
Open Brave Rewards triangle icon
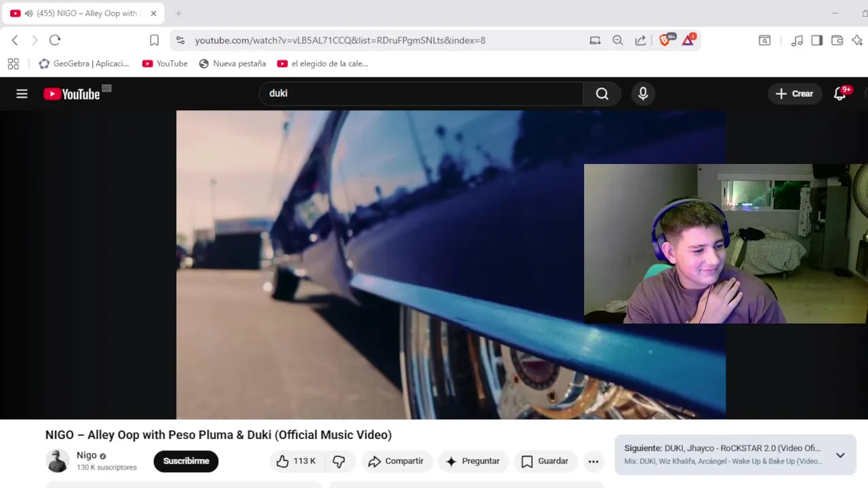tap(688, 39)
